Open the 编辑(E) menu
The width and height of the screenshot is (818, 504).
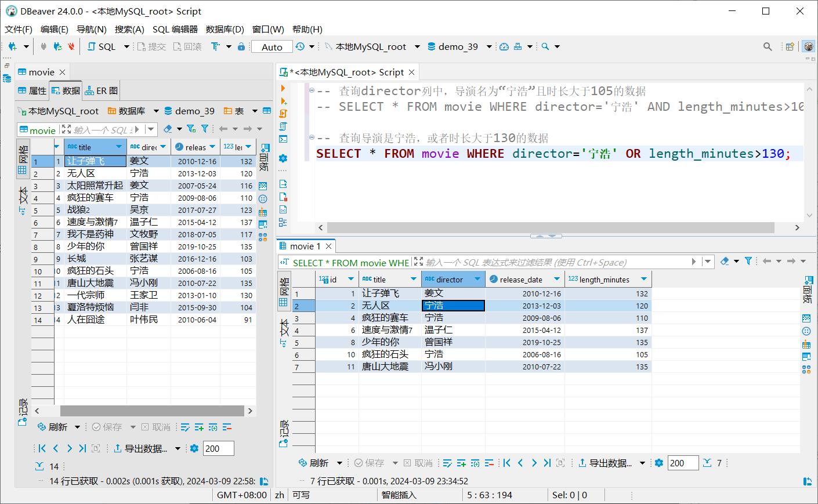click(x=54, y=29)
